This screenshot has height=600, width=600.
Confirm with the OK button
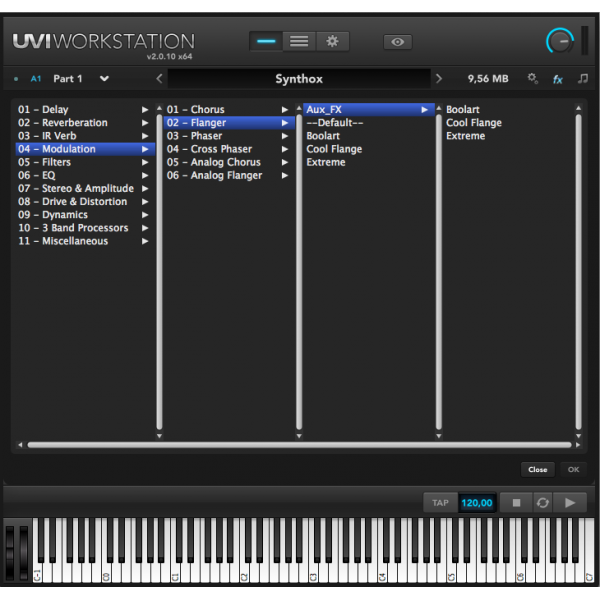point(573,470)
